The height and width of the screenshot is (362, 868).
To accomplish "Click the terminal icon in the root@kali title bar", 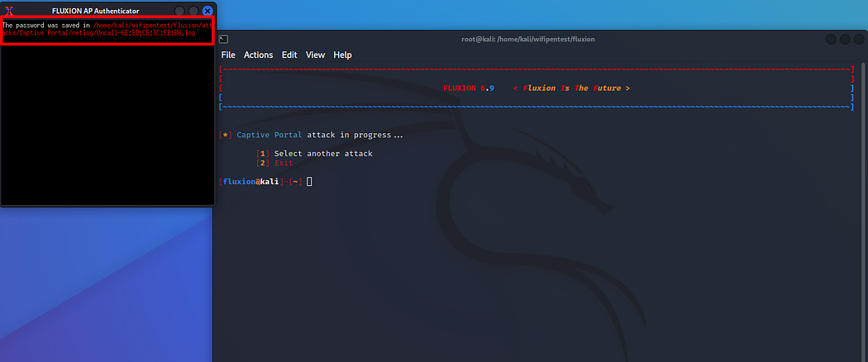I will pos(223,40).
